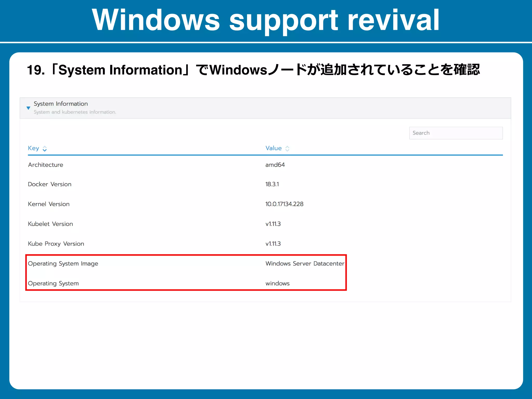The image size is (532, 399).
Task: Toggle Value column sort arrows icon
Action: point(287,149)
